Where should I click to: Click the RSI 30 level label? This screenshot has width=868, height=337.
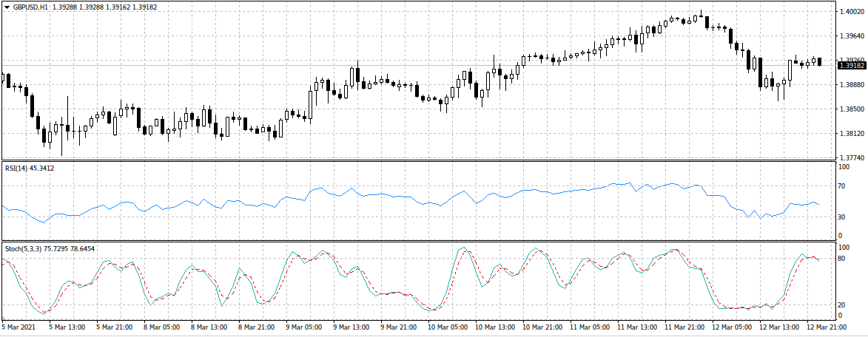pyautogui.click(x=841, y=217)
